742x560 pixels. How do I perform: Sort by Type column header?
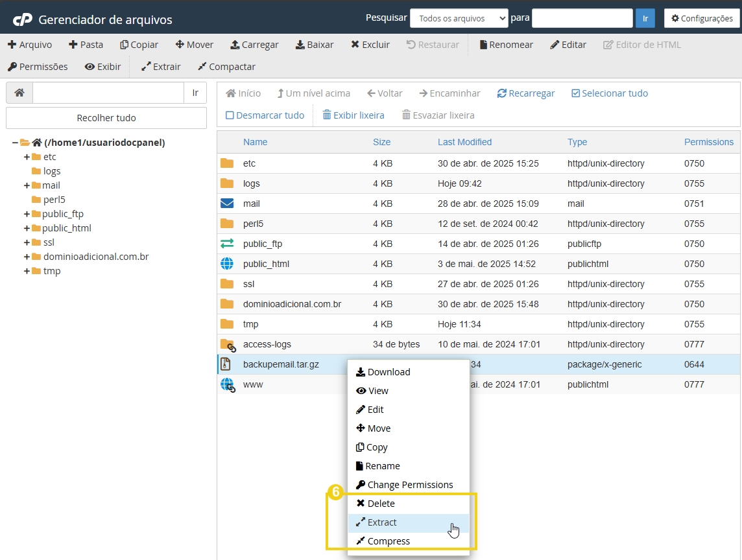[x=577, y=142]
